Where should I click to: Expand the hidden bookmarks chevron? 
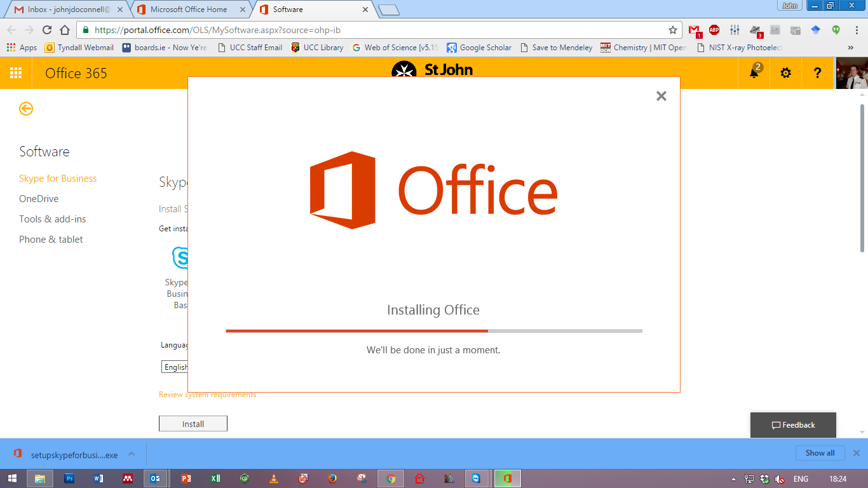(x=851, y=48)
